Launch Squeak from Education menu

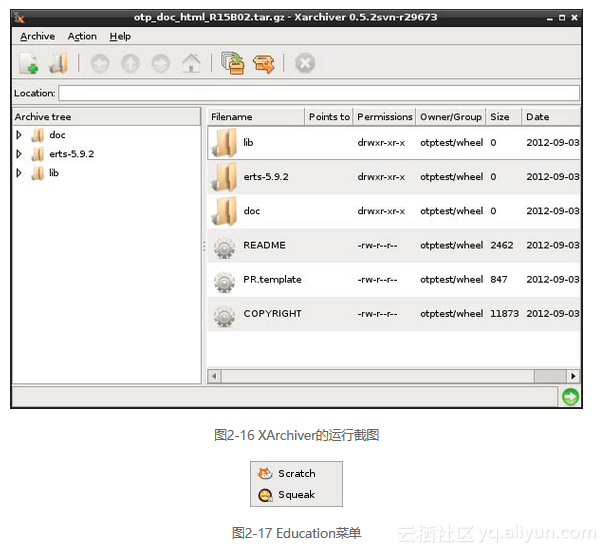point(297,495)
